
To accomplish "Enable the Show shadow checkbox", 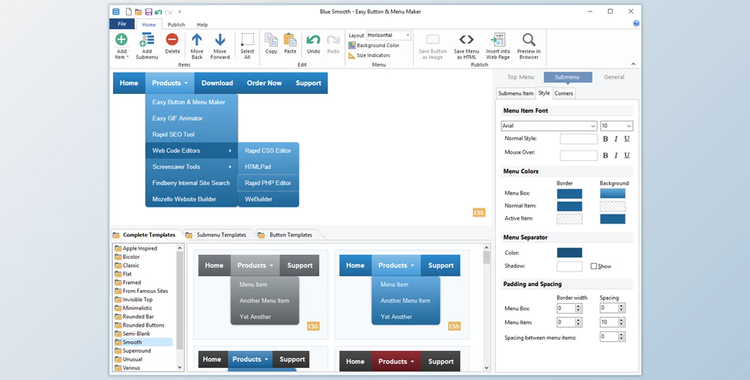I will click(594, 266).
